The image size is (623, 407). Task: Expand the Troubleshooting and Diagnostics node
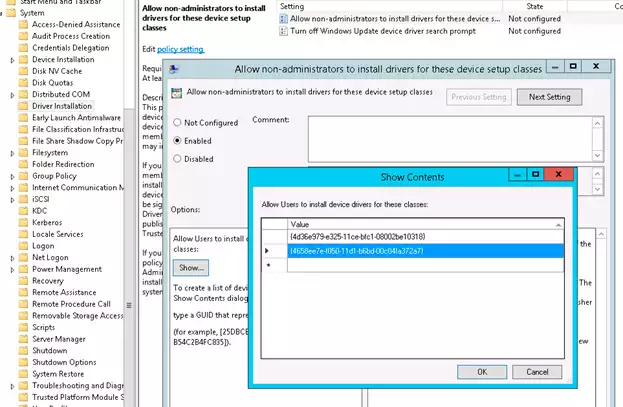tap(12, 386)
